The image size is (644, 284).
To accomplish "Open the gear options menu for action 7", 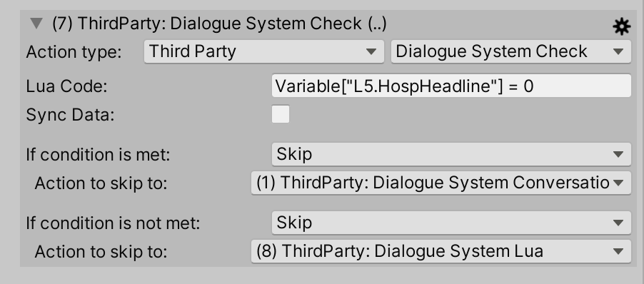I will (621, 26).
